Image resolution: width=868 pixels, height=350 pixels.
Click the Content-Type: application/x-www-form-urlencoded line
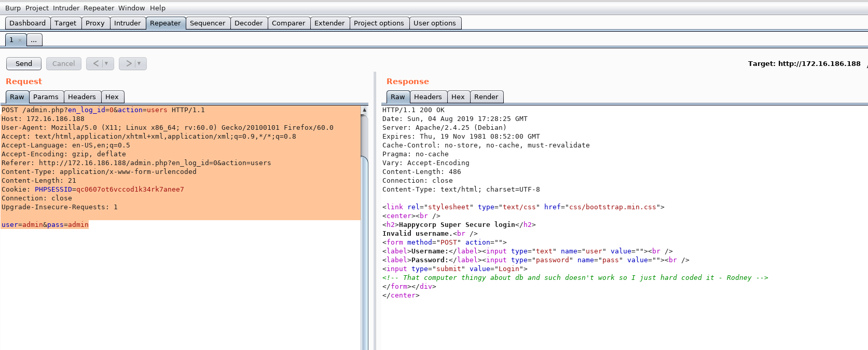point(99,172)
